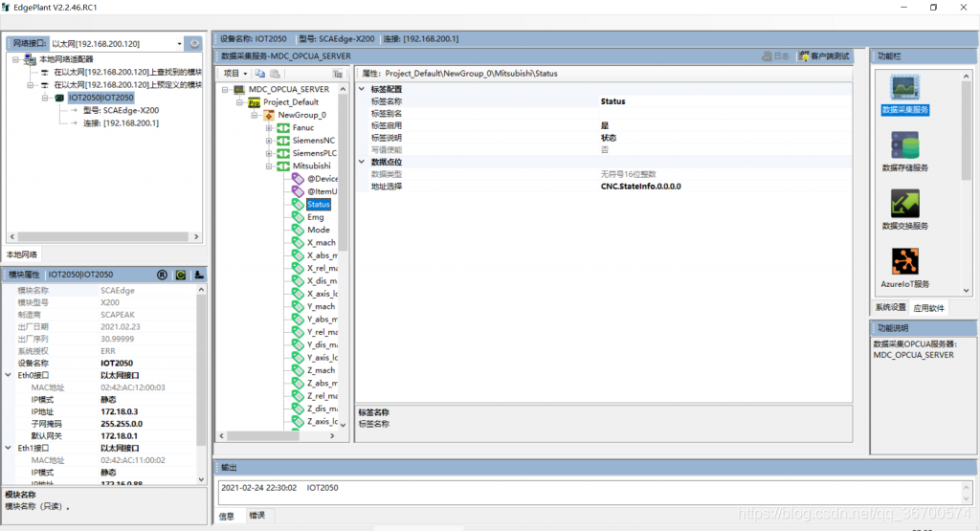Select the Fanuc device node

click(303, 127)
